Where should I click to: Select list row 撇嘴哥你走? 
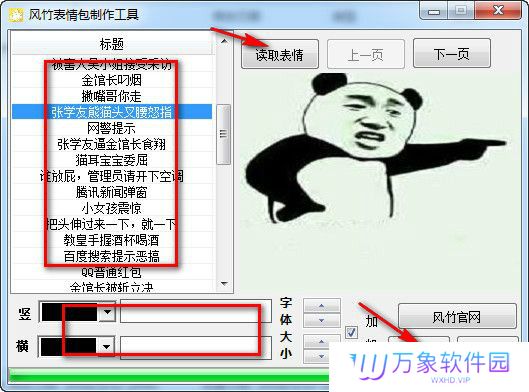click(112, 96)
